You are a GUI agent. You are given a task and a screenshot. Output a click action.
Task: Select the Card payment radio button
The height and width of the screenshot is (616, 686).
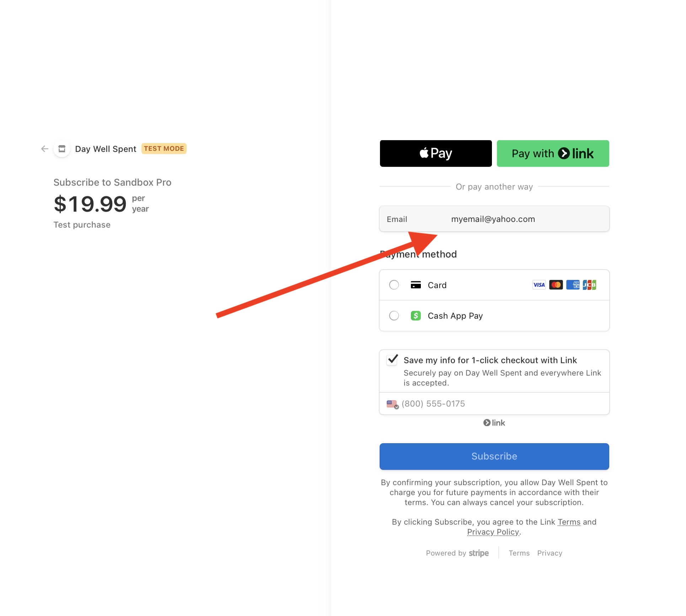click(394, 285)
